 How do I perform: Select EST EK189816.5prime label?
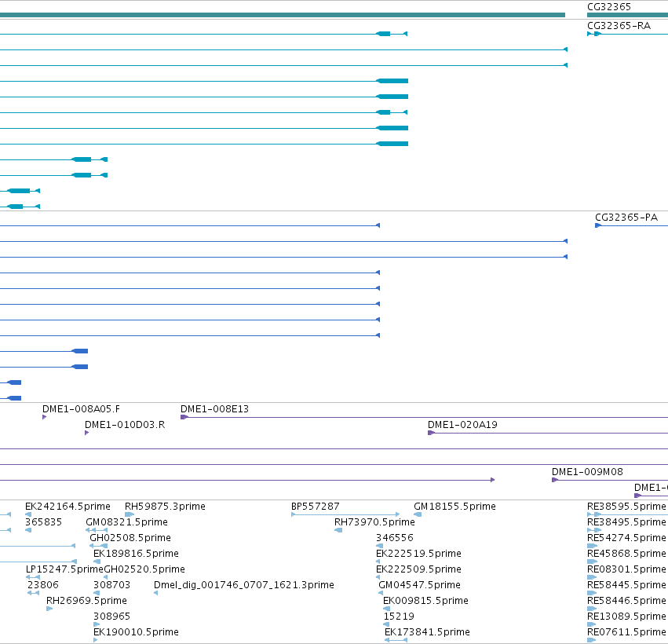136,554
